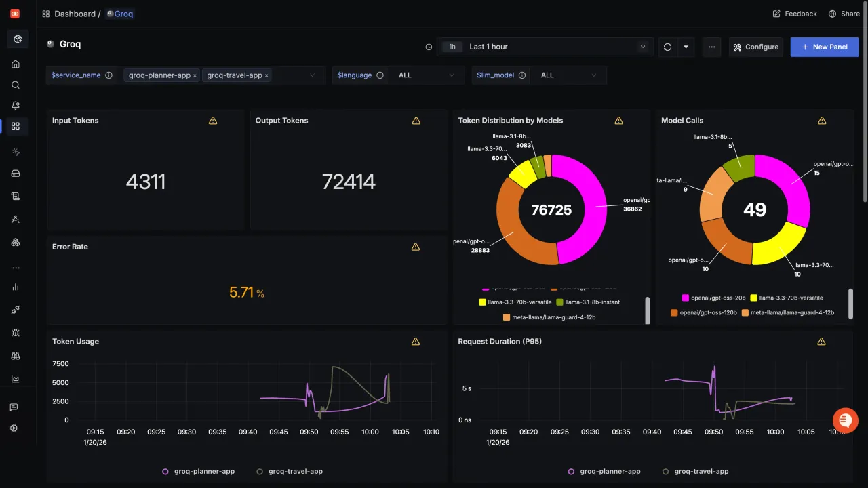Open the search explorer sidebar icon
868x488 pixels.
[16, 85]
